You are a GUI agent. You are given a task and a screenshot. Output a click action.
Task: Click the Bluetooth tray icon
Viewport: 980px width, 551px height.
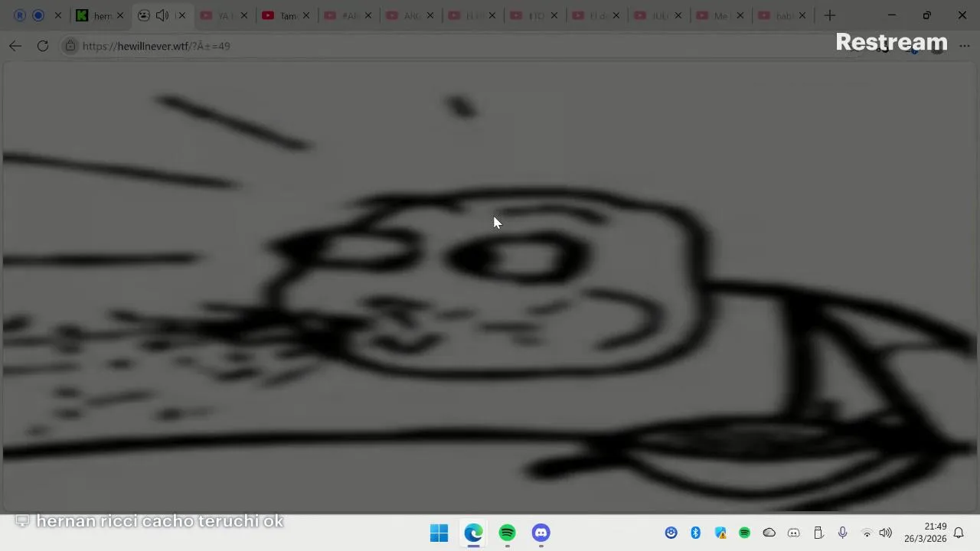[696, 533]
